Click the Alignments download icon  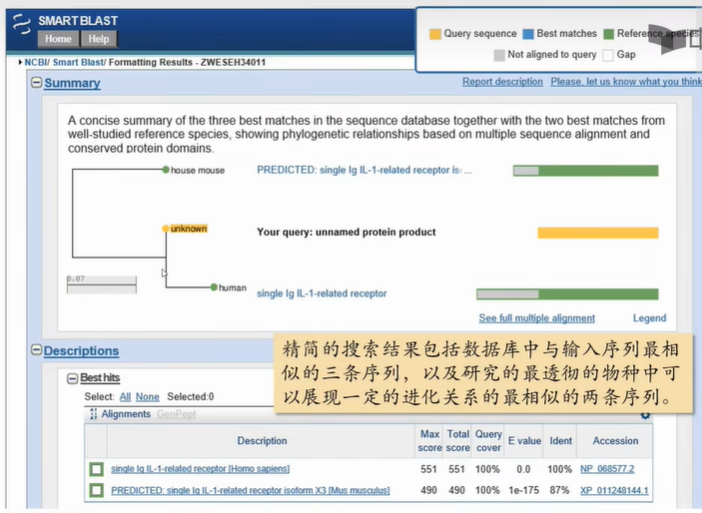[93, 414]
